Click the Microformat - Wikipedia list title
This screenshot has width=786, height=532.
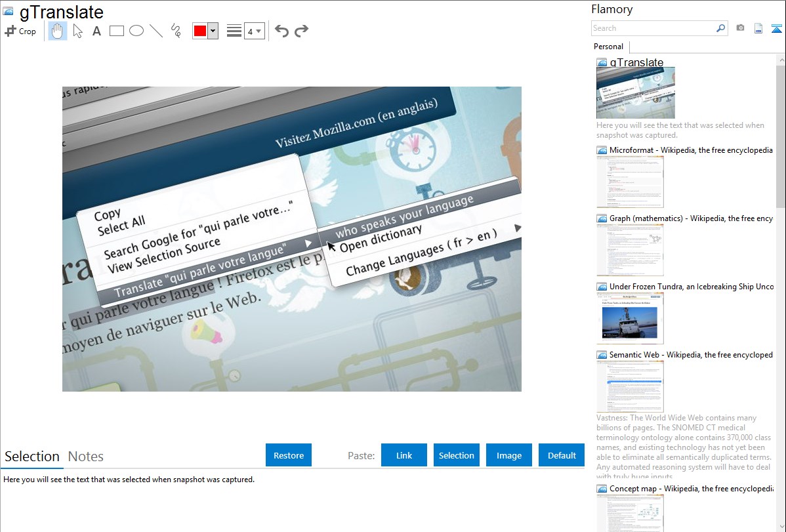[691, 150]
